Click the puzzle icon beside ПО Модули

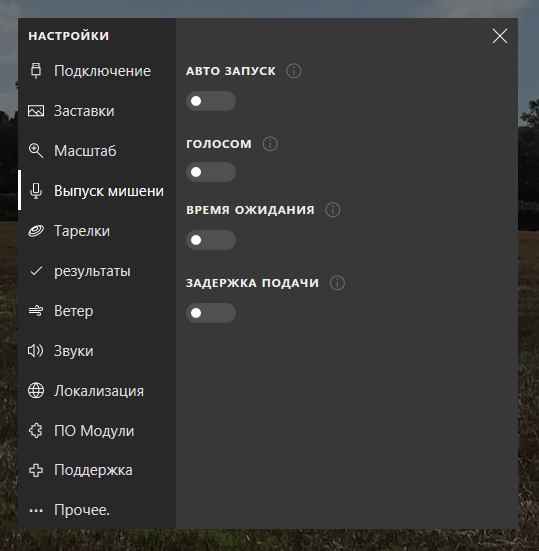pyautogui.click(x=36, y=430)
